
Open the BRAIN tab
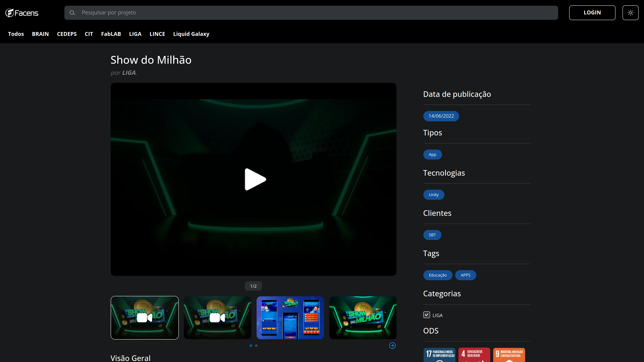[40, 34]
